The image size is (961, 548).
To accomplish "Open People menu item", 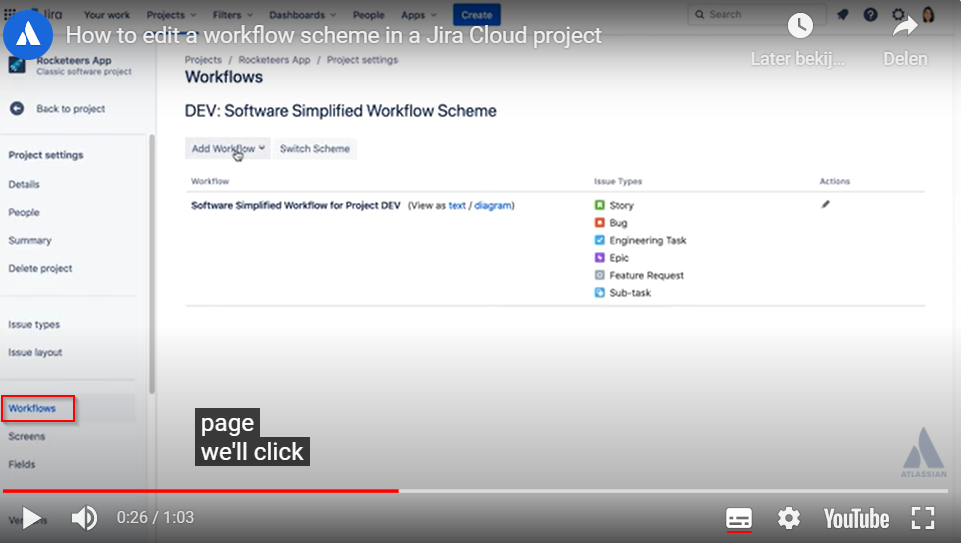I will (x=368, y=15).
